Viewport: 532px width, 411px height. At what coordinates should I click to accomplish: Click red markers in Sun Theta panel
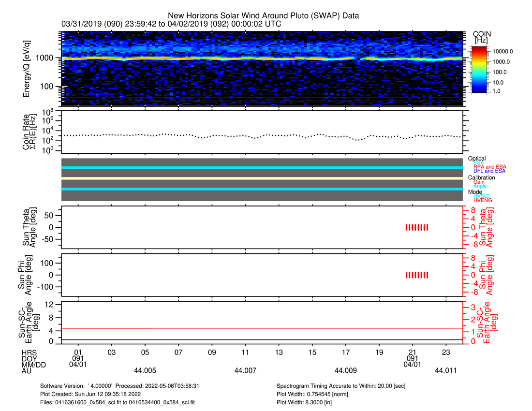tap(416, 227)
